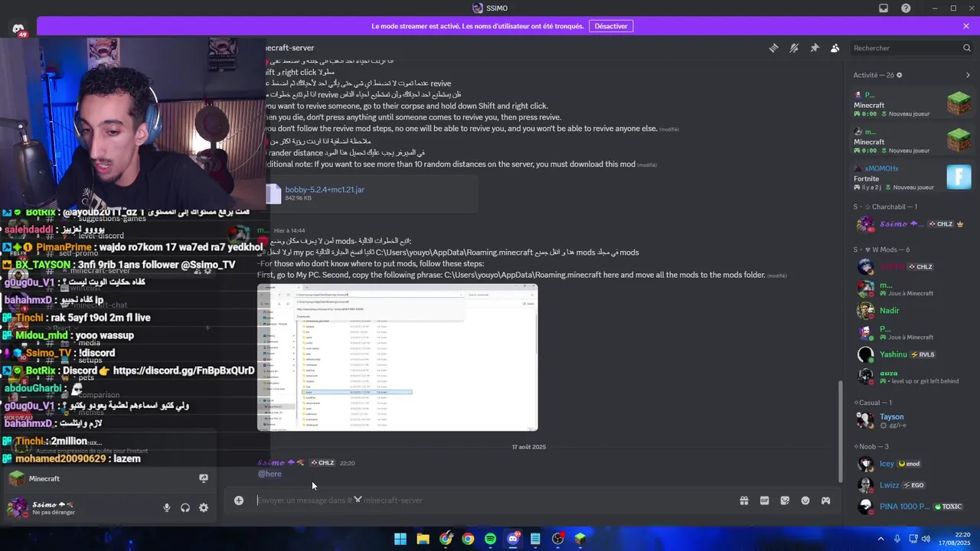The width and height of the screenshot is (980, 551).
Task: Click the Minecraft activity stream icon
Action: (204, 478)
